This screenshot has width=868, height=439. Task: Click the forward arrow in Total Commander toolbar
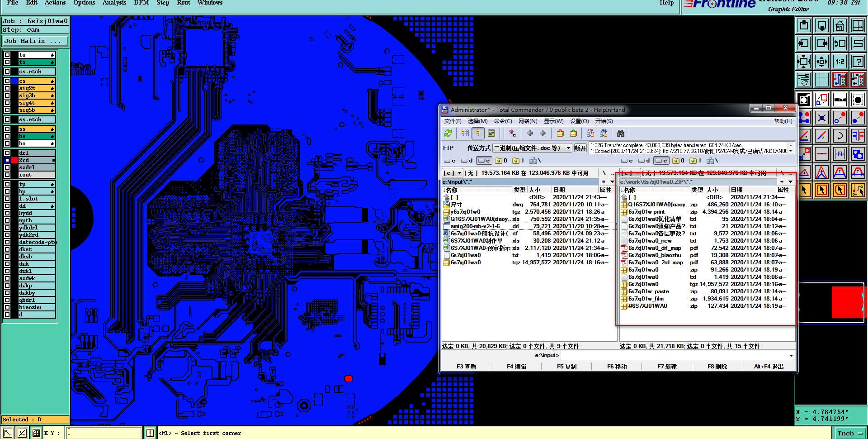click(x=543, y=133)
